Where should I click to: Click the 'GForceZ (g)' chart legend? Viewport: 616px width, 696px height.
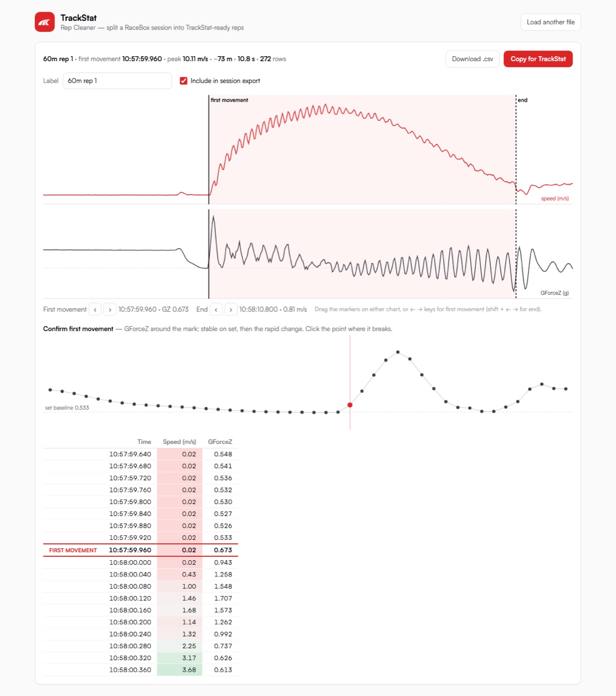[554, 293]
